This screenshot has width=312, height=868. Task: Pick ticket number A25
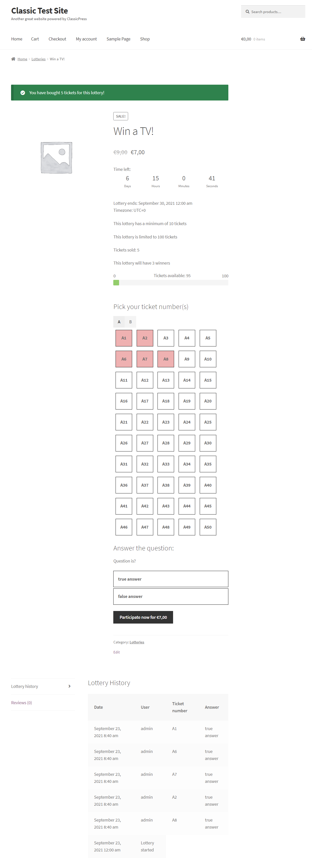pyautogui.click(x=208, y=422)
